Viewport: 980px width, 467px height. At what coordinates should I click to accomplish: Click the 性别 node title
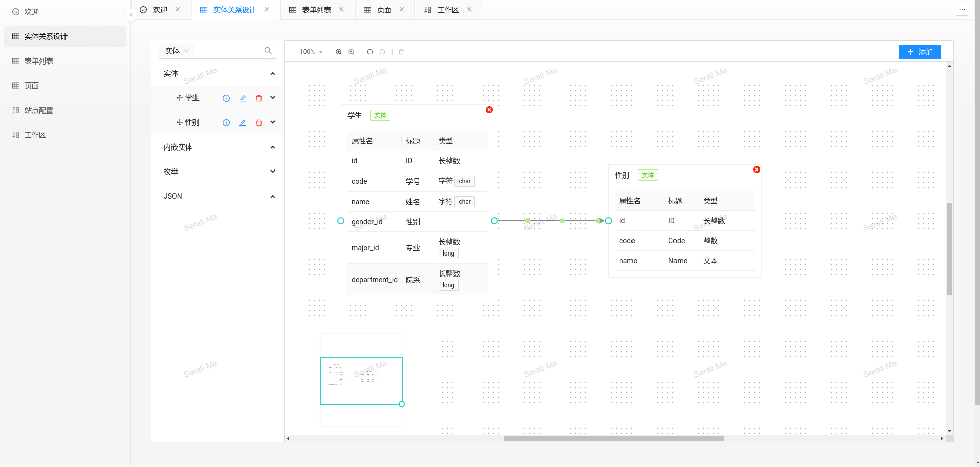622,175
